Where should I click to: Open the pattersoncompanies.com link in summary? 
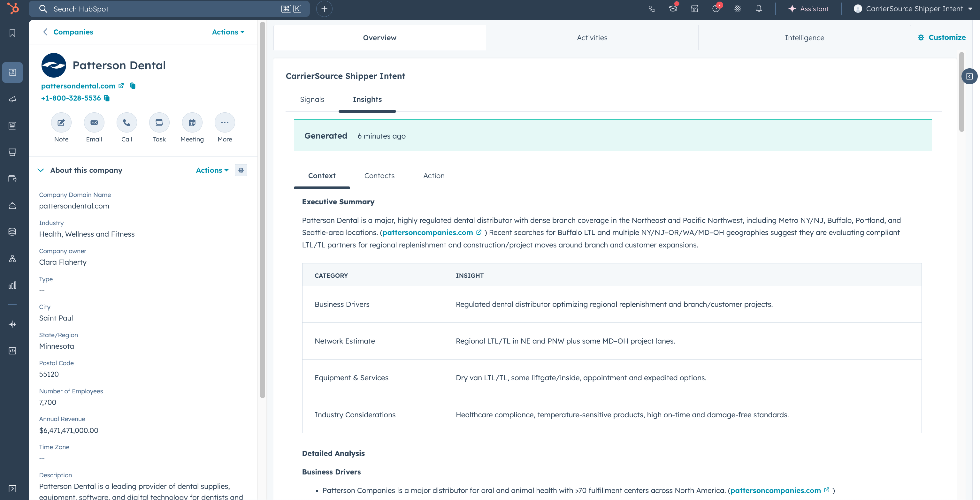(428, 232)
